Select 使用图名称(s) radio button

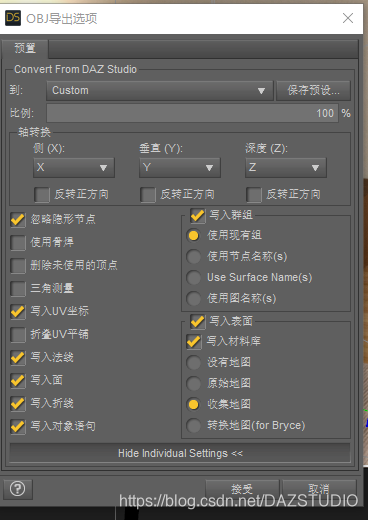click(194, 299)
